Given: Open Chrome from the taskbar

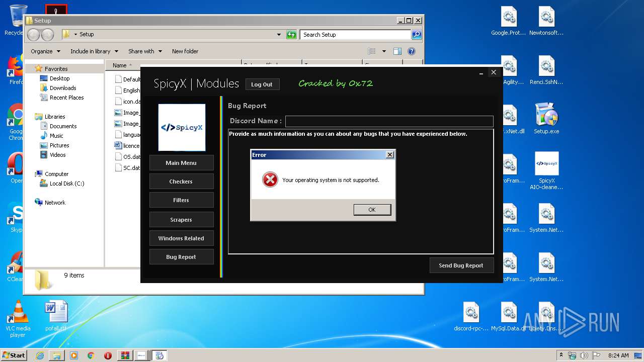Looking at the screenshot, I should point(91,355).
